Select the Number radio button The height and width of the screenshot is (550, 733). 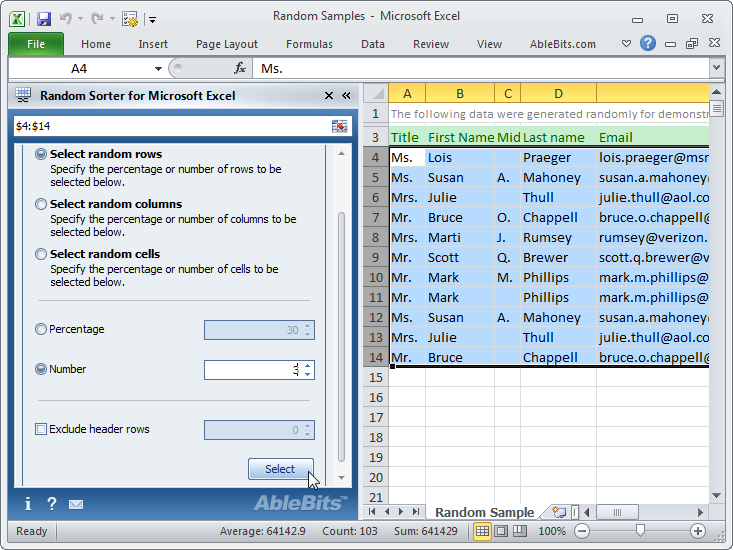pyautogui.click(x=41, y=369)
